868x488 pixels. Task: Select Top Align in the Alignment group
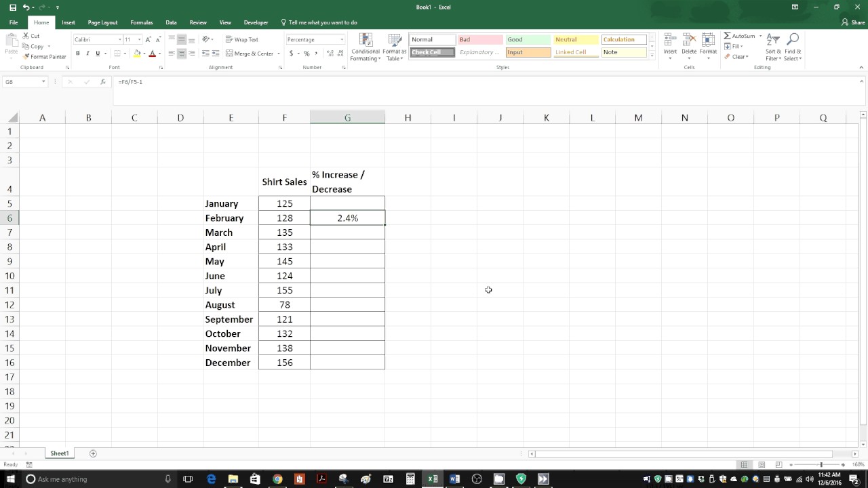172,39
